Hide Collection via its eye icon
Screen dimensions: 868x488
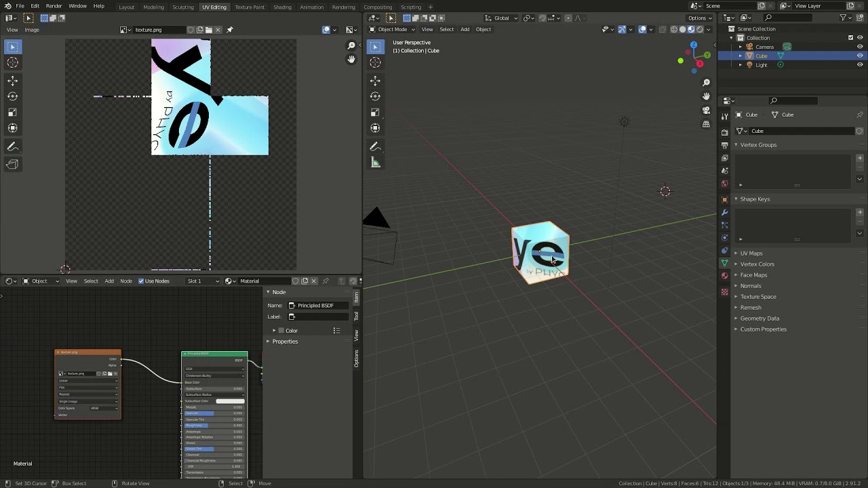coord(860,38)
